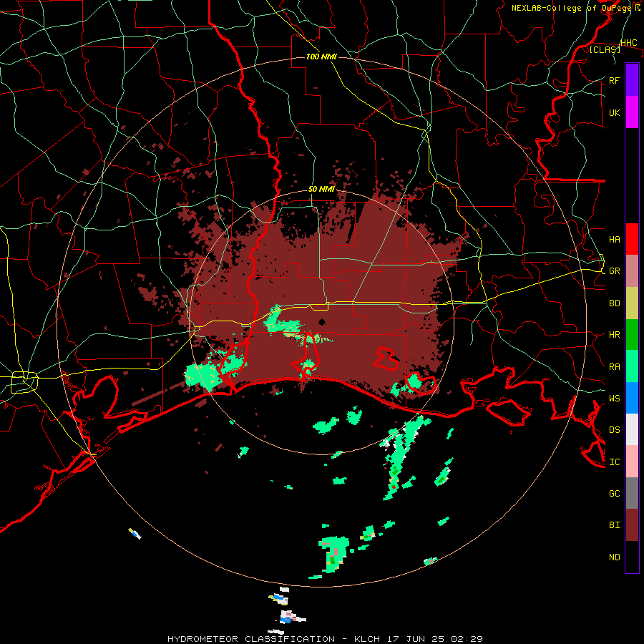Click the 17 JUN 25 date text
Image resolution: width=644 pixels, height=644 pixels.
tap(415, 639)
